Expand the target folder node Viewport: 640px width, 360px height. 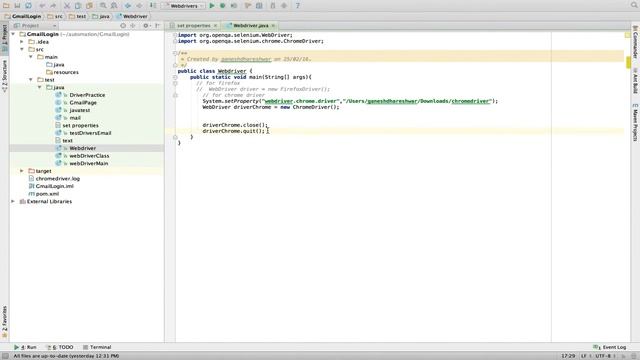(x=22, y=171)
